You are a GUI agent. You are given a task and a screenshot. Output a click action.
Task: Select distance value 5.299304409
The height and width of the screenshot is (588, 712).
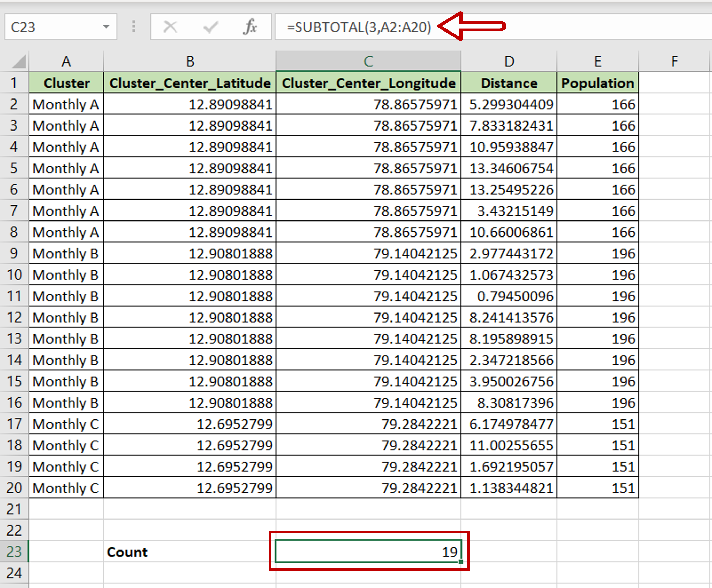coord(509,104)
